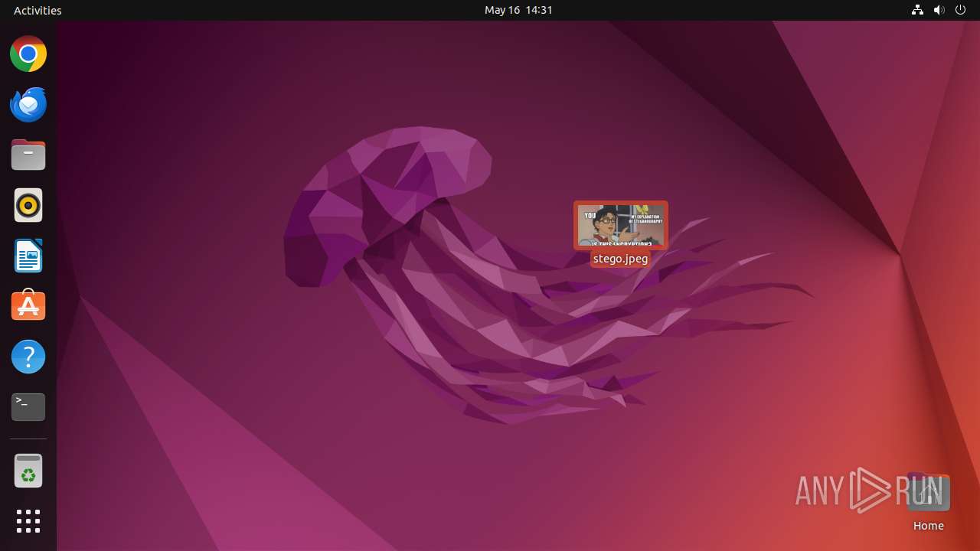980x551 pixels.
Task: Launch the Terminal from the dock
Action: (28, 407)
